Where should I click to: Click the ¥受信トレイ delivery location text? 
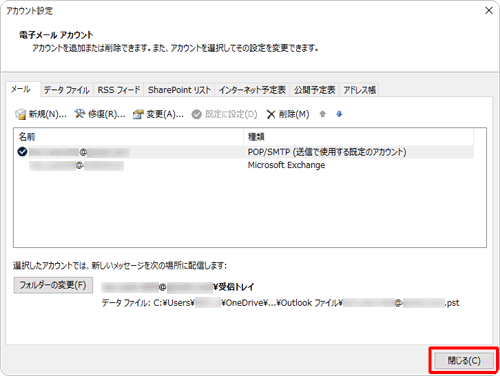[x=234, y=287]
